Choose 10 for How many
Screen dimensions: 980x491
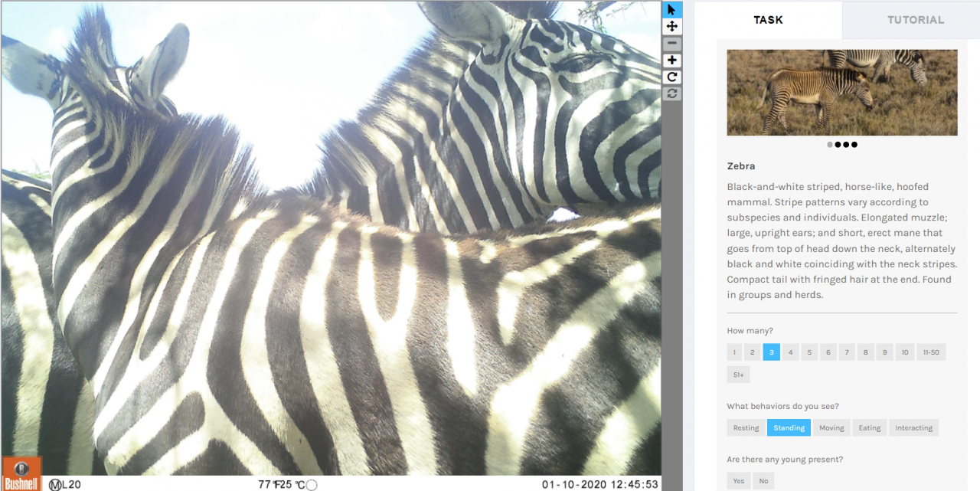(904, 352)
